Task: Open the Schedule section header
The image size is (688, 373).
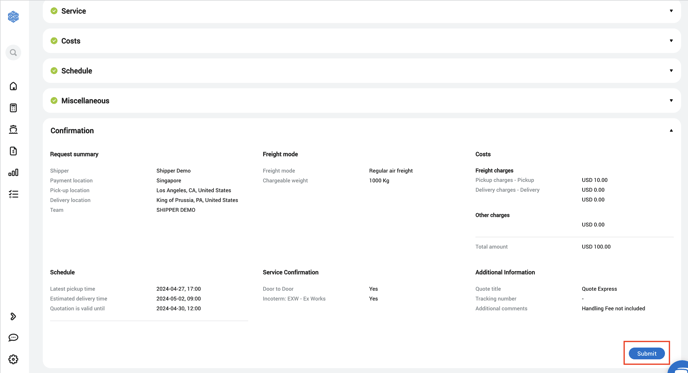Action: click(x=362, y=71)
